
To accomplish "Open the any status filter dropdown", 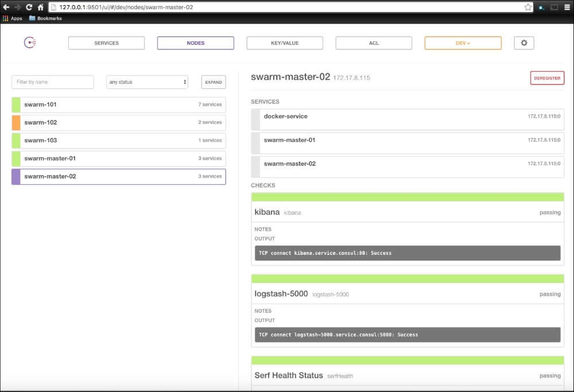I will (148, 82).
